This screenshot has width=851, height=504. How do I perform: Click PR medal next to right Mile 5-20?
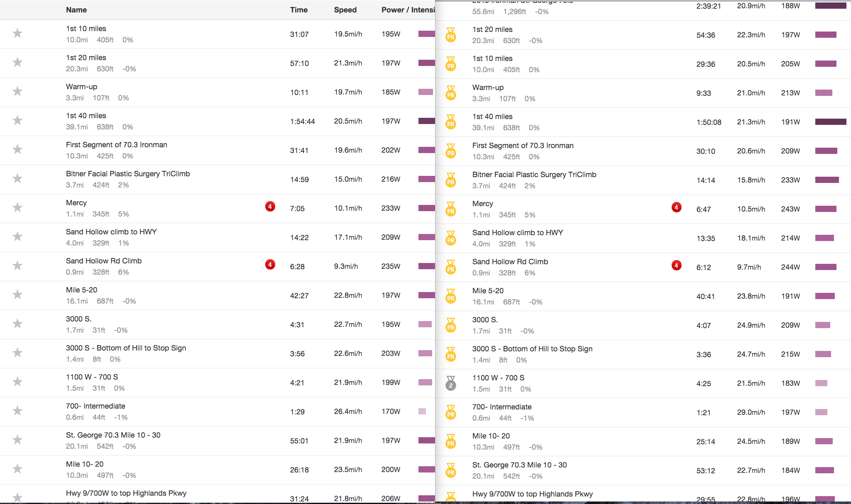(x=451, y=296)
